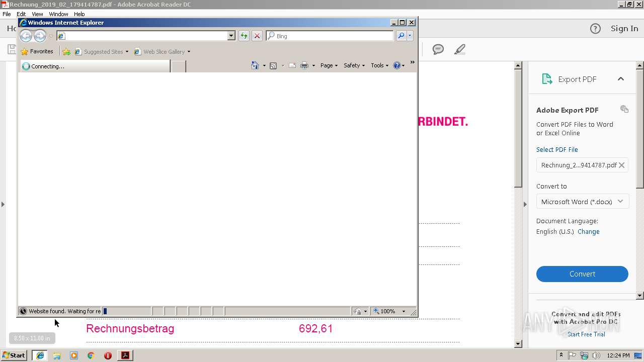
Task: Open Acrobat File menu
Action: pos(7,14)
